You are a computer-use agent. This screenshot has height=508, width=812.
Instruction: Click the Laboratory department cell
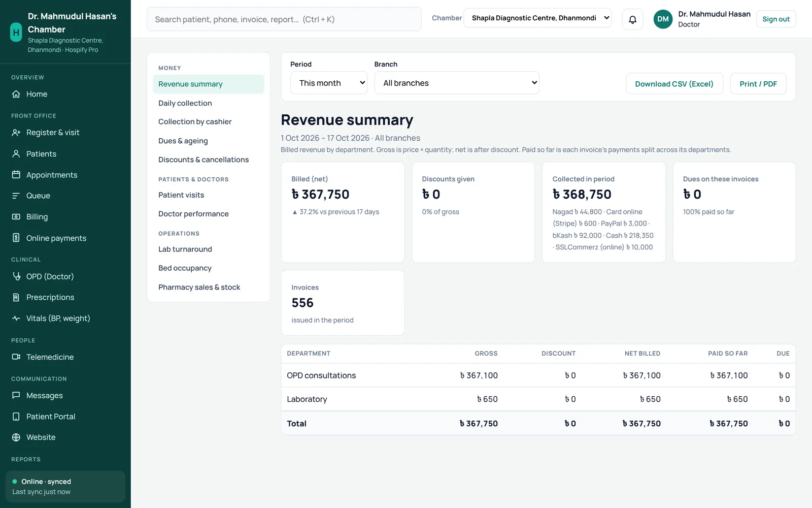point(307,399)
